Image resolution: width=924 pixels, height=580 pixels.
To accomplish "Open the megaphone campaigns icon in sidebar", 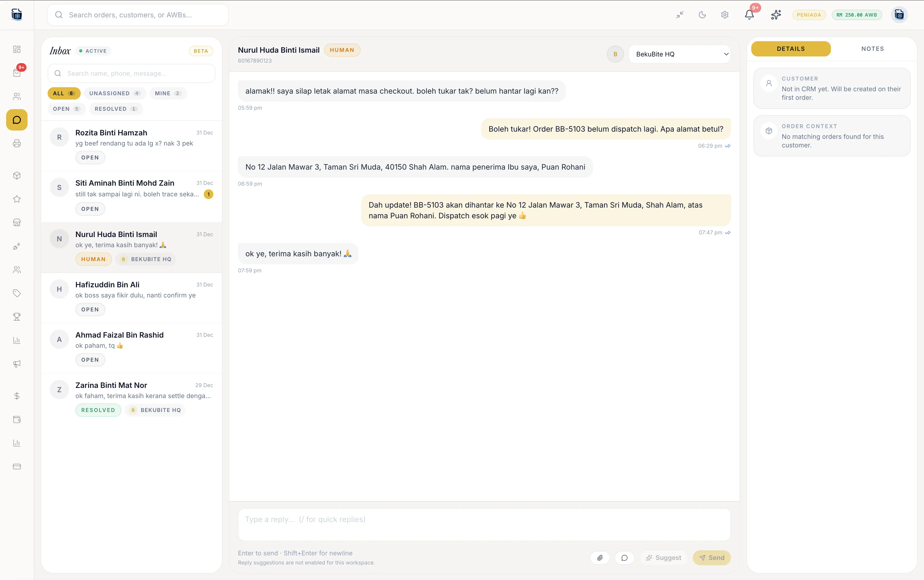I will pos(17,364).
